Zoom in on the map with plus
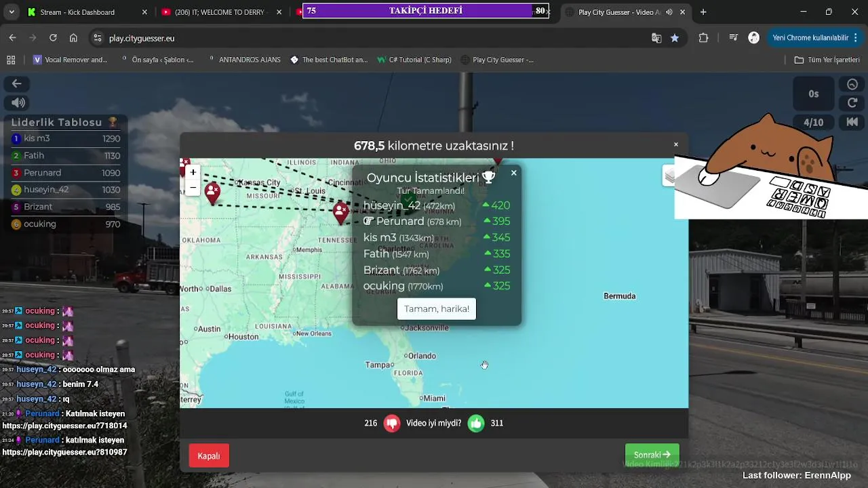The height and width of the screenshot is (488, 868). click(193, 172)
